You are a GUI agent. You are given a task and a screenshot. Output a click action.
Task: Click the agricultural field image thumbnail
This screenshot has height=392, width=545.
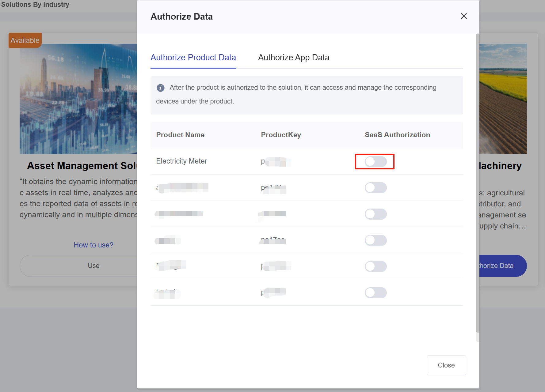pyautogui.click(x=503, y=99)
